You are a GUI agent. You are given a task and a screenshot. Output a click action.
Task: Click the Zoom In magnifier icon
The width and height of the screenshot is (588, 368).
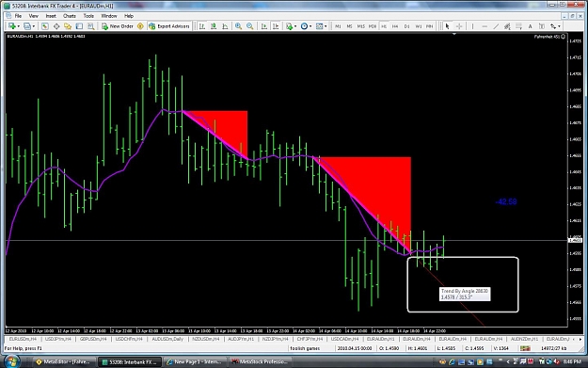click(238, 26)
